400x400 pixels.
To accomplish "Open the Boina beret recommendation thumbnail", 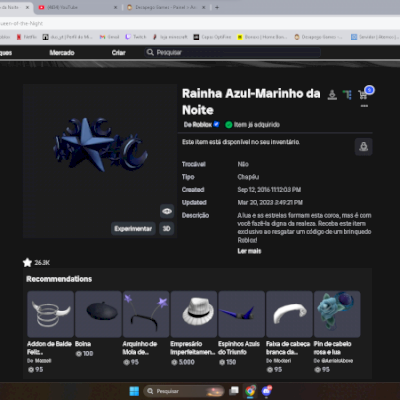I will [x=98, y=314].
